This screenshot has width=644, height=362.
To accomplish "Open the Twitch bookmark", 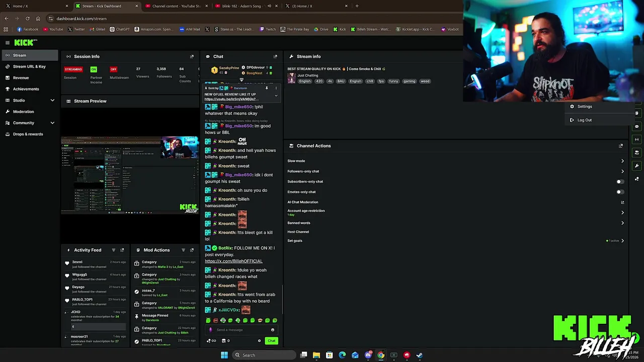I will [x=268, y=29].
